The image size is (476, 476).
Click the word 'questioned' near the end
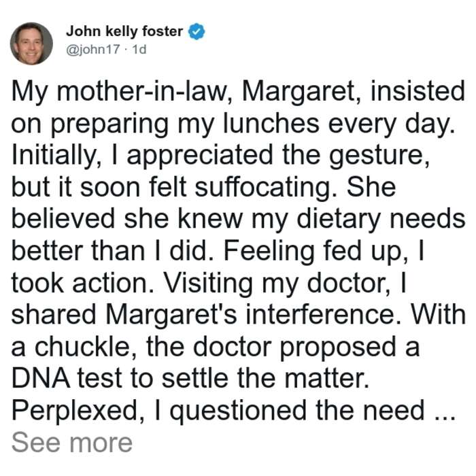pyautogui.click(x=238, y=411)
